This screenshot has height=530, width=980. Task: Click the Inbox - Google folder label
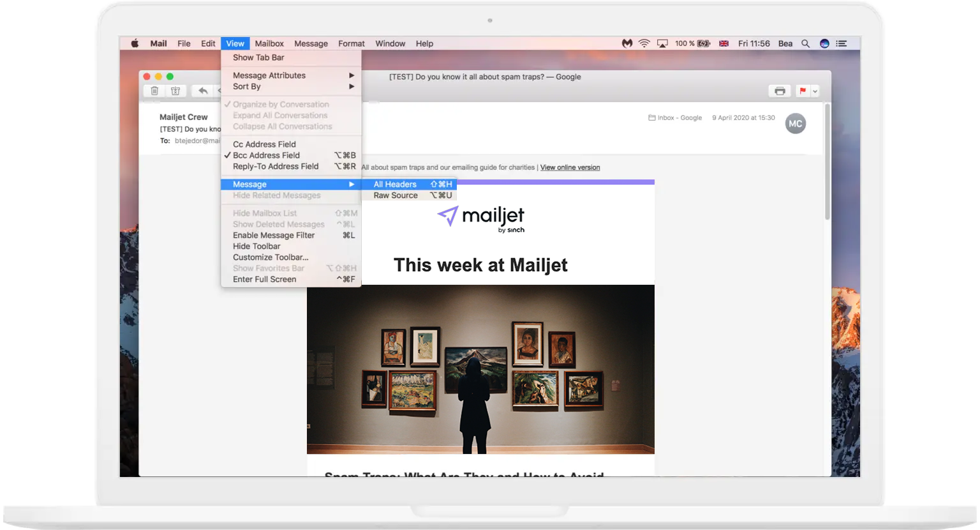point(675,117)
